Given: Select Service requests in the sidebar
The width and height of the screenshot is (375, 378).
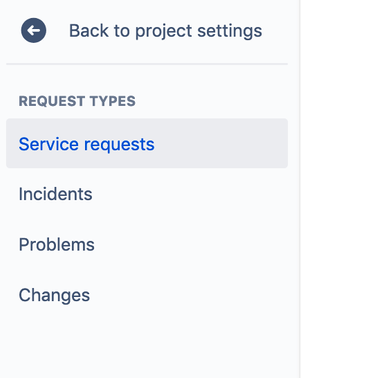Looking at the screenshot, I should [147, 143].
